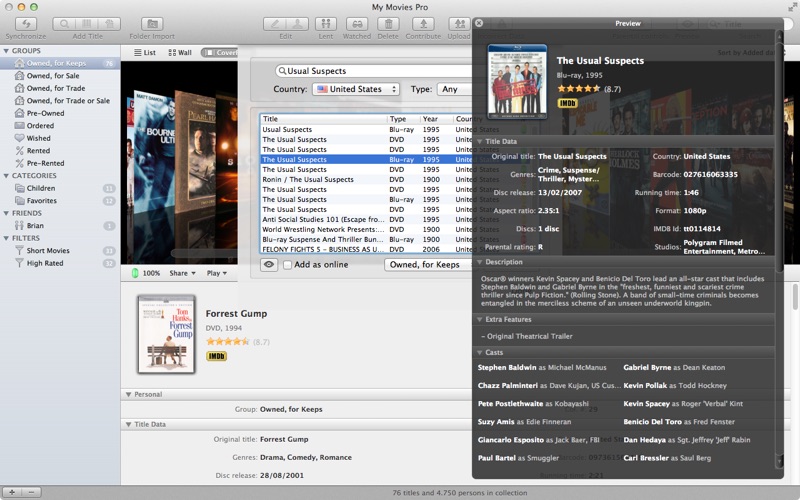Click the Delete trash toolbar icon

pos(388,24)
